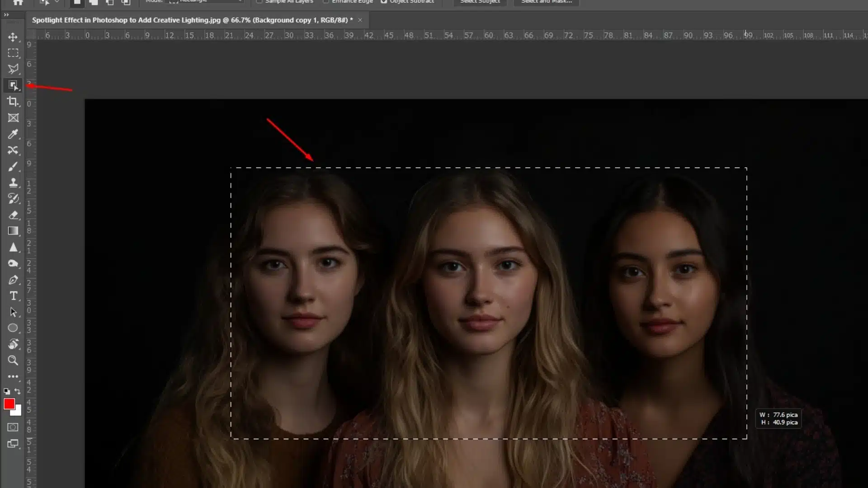
Task: Select the History Brush tool
Action: coord(13,199)
